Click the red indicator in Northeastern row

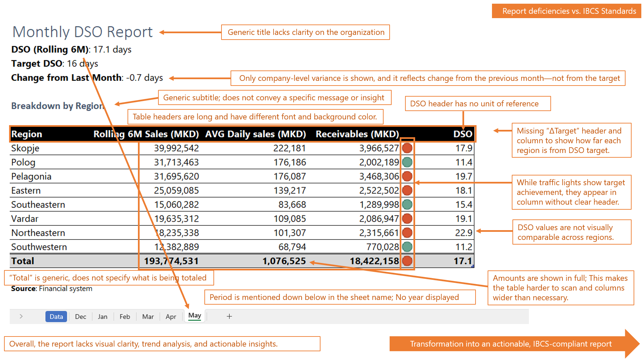[407, 232]
